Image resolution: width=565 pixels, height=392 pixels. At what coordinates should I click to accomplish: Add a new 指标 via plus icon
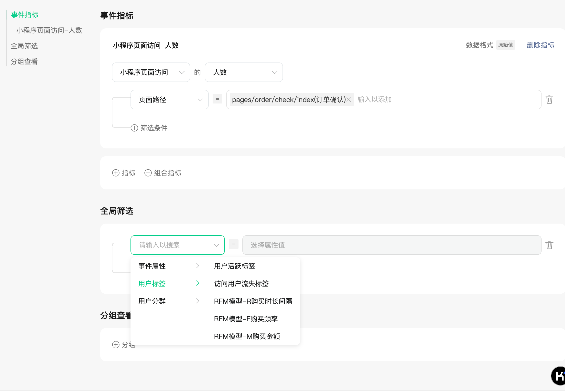116,173
